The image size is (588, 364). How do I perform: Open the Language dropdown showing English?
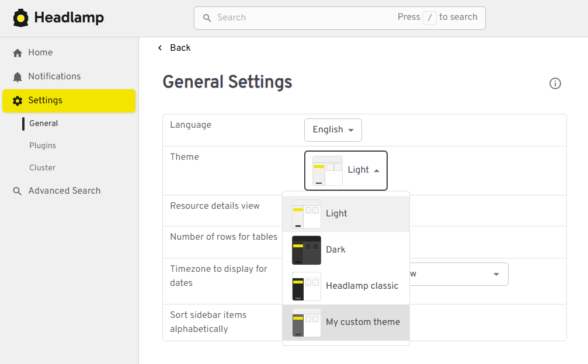(333, 130)
